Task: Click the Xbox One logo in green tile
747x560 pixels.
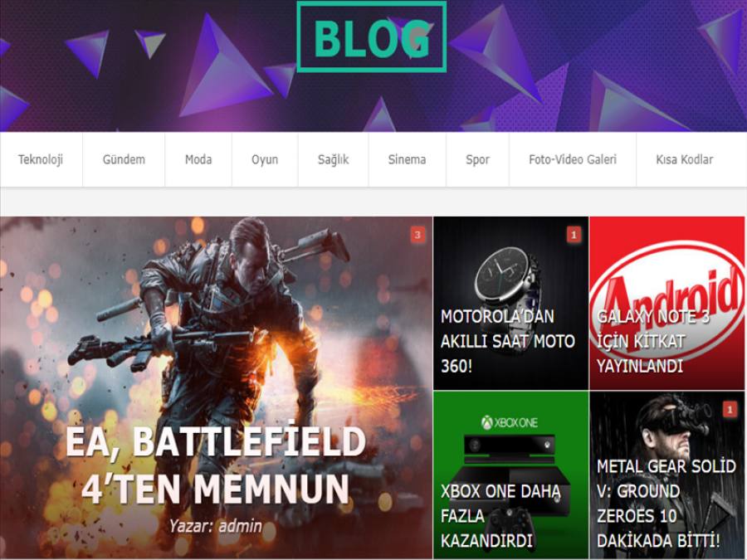Action: (510, 422)
